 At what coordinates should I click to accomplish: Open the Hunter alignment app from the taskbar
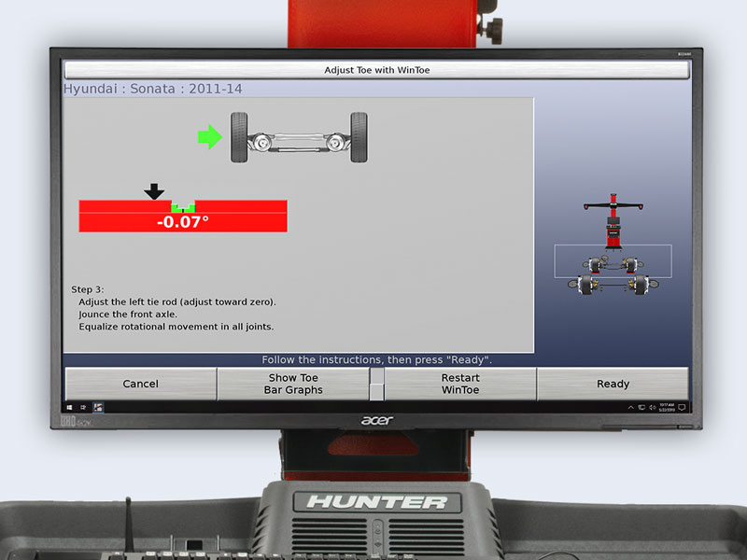point(98,407)
